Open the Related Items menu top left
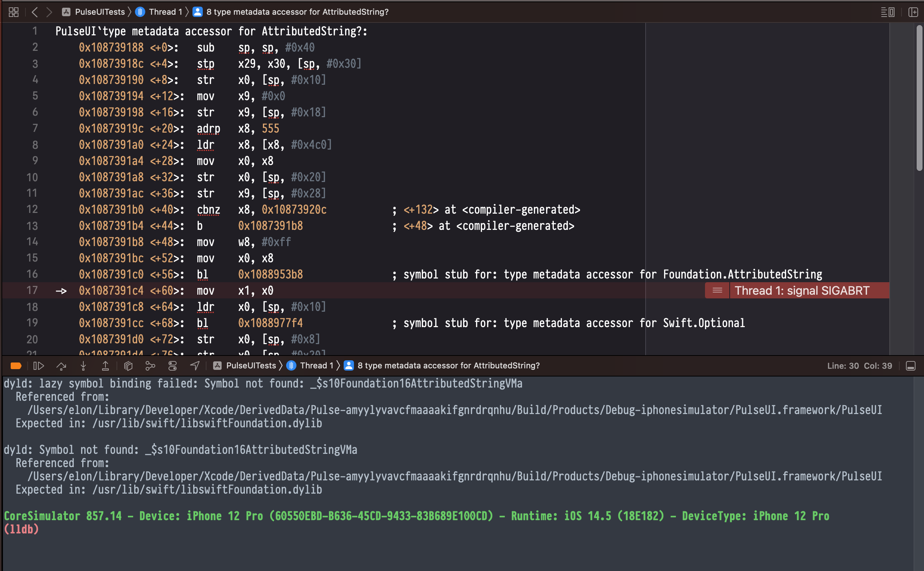 pos(13,12)
